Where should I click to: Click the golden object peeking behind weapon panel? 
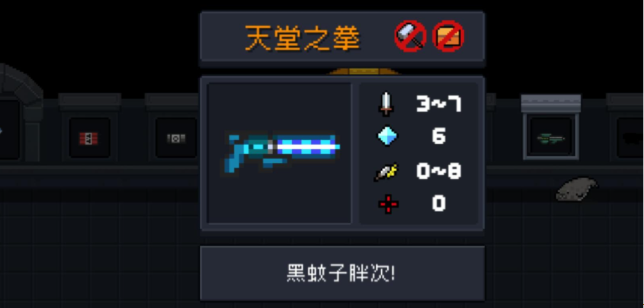(x=363, y=72)
